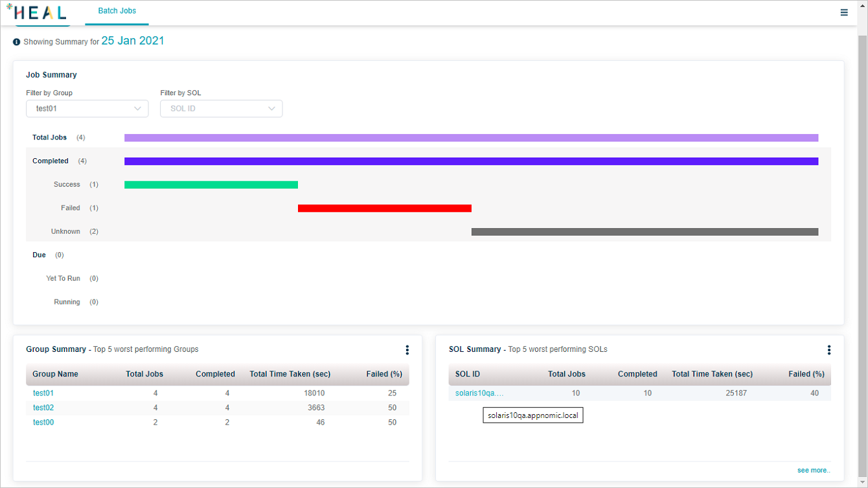This screenshot has width=868, height=488.
Task: Open the hamburger menu icon
Action: [844, 12]
